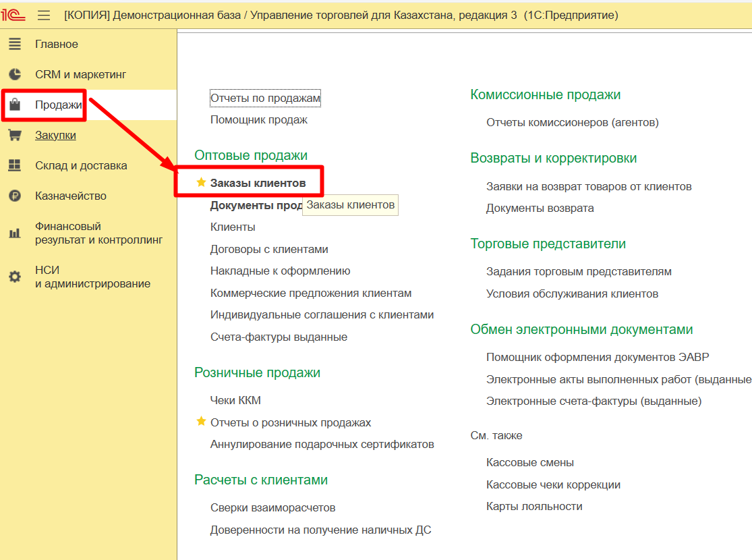Click the Склад и доставка grid icon
This screenshot has height=560, width=752.
point(14,166)
